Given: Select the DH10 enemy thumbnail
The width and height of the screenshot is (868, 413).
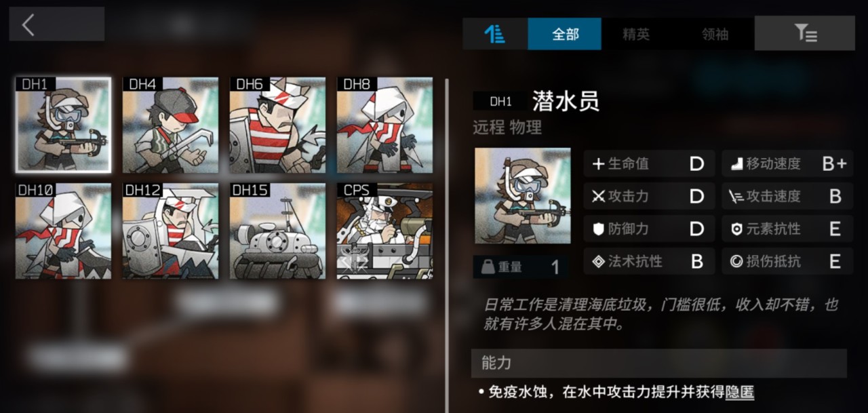Looking at the screenshot, I should pyautogui.click(x=63, y=231).
